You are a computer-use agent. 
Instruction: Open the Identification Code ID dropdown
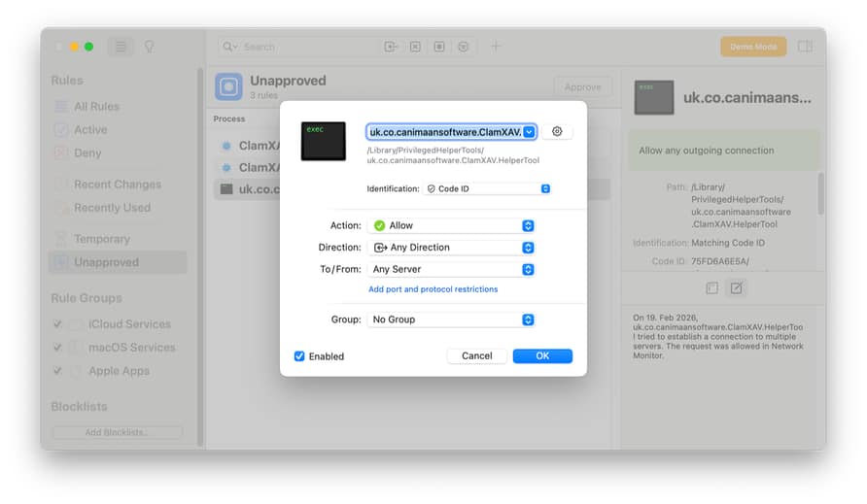coord(487,189)
